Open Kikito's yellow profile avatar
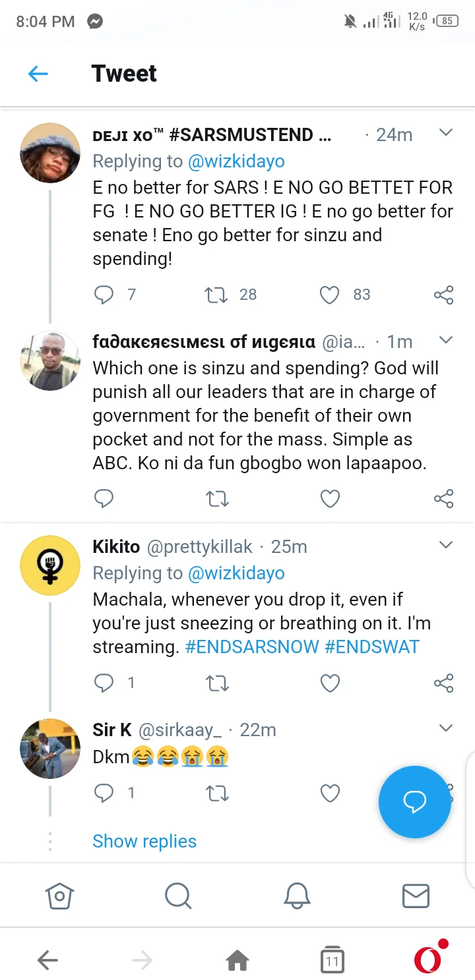The width and height of the screenshot is (475, 980). pos(50,565)
